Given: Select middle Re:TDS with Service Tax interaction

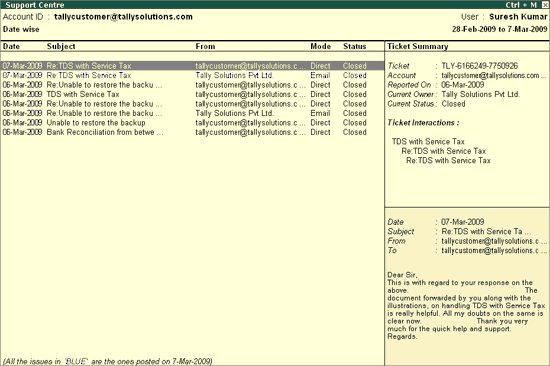Looking at the screenshot, I should click(x=444, y=151).
